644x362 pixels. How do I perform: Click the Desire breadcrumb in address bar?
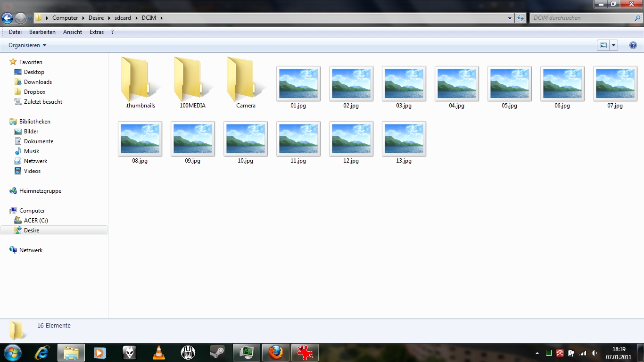96,18
